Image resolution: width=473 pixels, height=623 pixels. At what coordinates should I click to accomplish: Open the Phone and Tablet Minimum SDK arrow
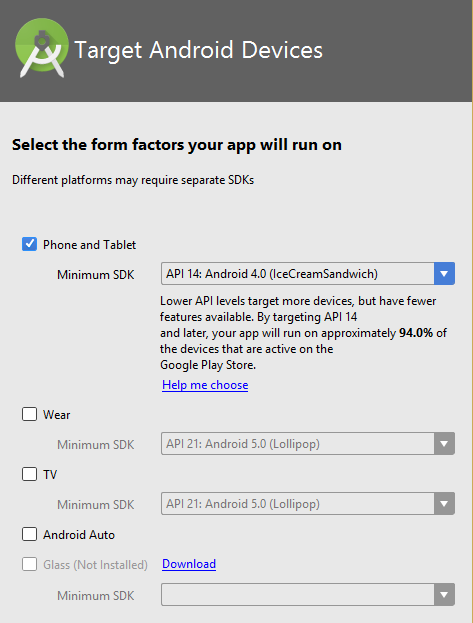point(444,273)
